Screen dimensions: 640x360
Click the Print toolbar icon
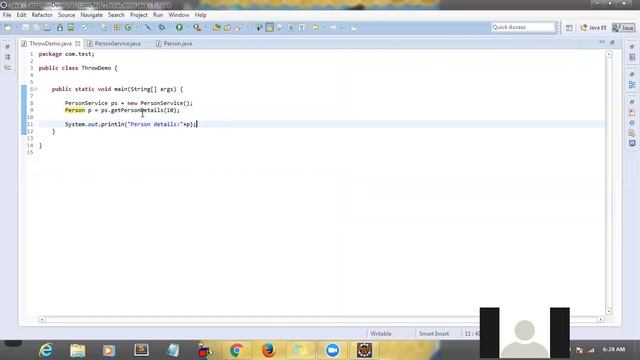[47, 28]
